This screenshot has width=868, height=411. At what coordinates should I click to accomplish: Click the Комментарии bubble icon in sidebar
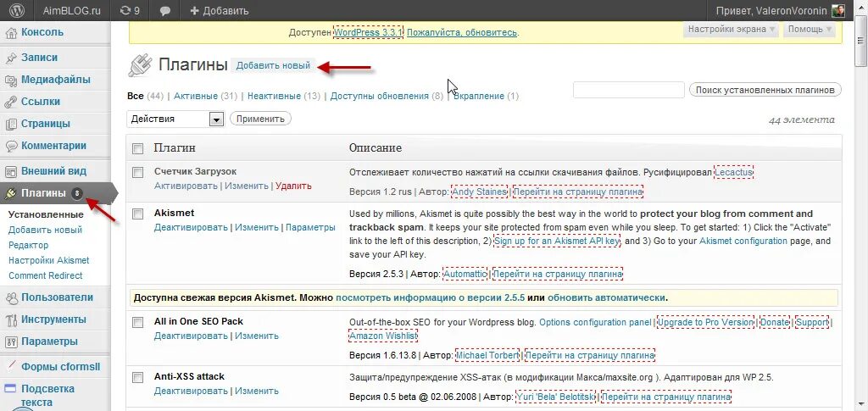[10, 147]
